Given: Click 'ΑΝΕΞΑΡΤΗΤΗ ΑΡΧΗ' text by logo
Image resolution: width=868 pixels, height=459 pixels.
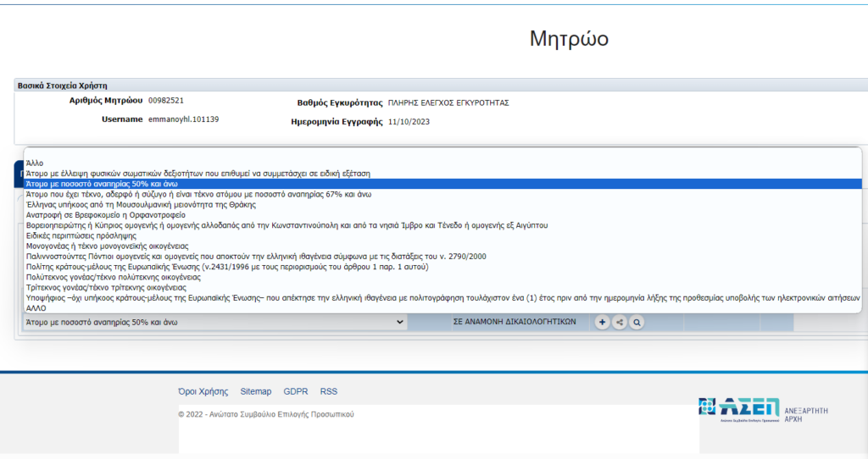Looking at the screenshot, I should [806, 415].
